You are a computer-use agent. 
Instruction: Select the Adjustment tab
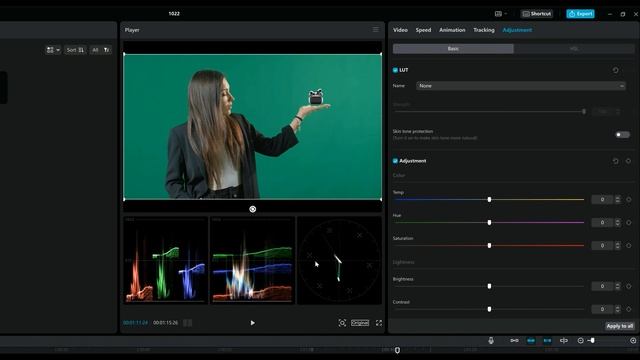tap(517, 30)
